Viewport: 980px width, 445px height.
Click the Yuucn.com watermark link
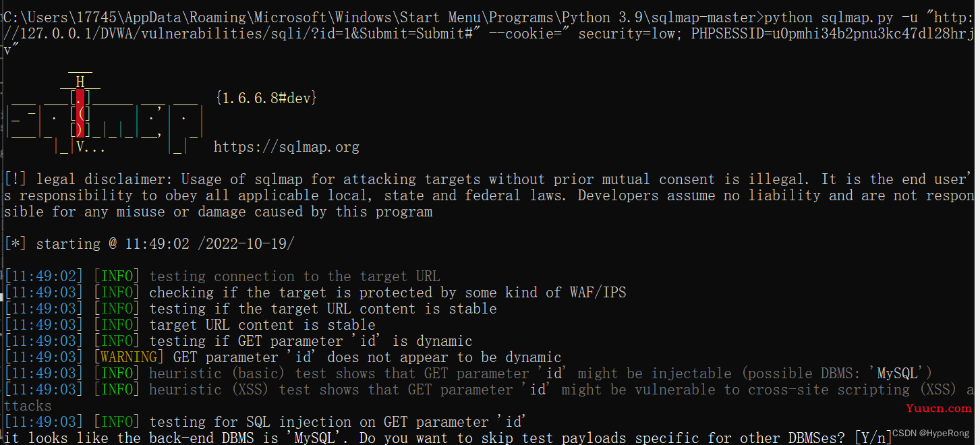938,408
